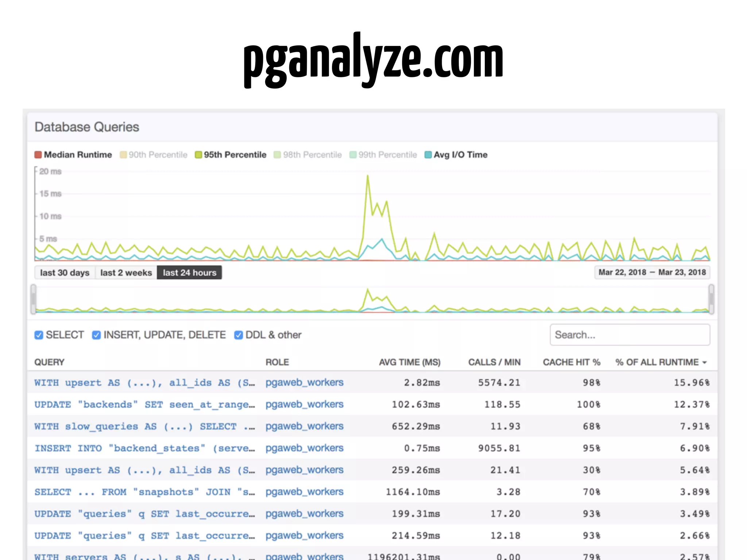Image resolution: width=747 pixels, height=560 pixels.
Task: Open pgaweb_workers role in first row
Action: (x=304, y=382)
